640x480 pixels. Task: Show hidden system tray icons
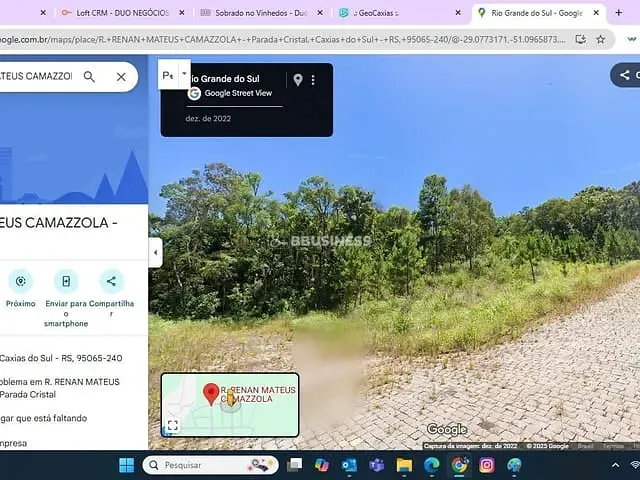(x=616, y=465)
